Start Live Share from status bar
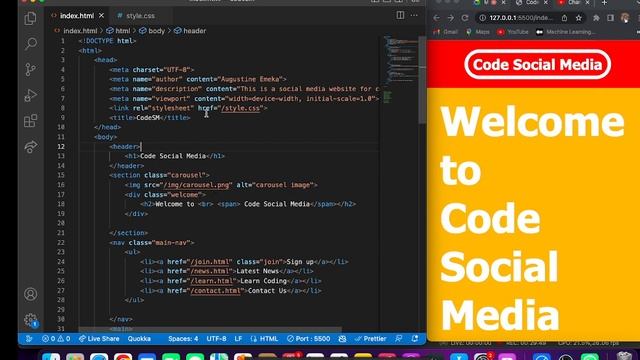This screenshot has width=640, height=360. click(x=99, y=339)
